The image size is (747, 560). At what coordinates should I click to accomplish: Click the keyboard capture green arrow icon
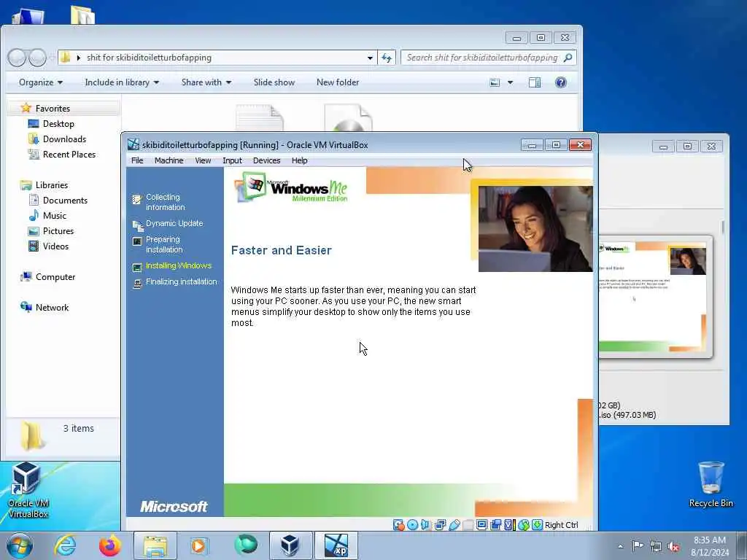pyautogui.click(x=538, y=525)
